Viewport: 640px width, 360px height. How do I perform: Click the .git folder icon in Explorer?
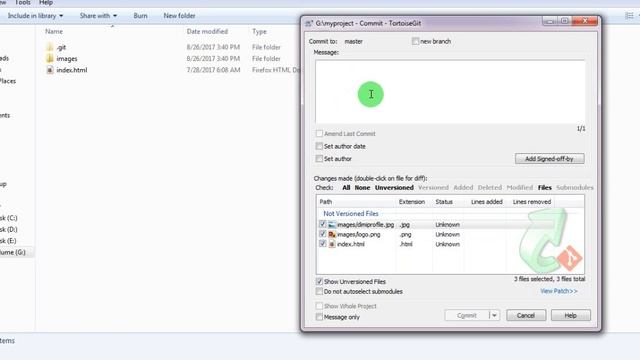[50, 47]
